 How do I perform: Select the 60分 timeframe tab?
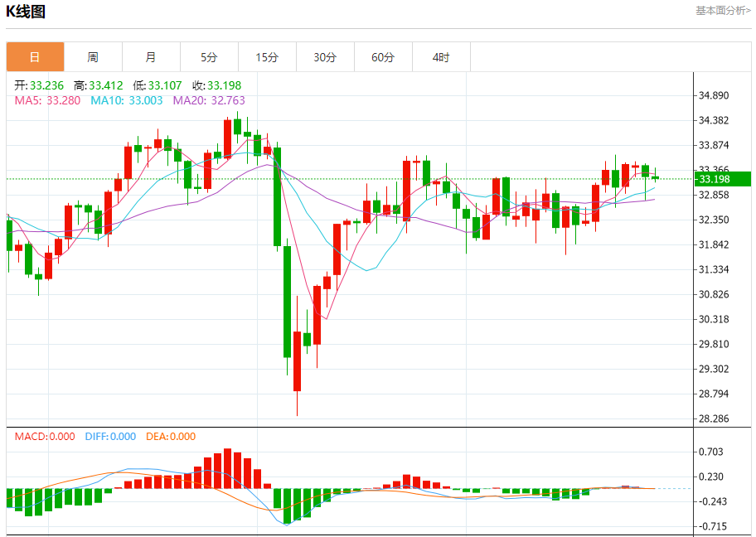tap(383, 57)
